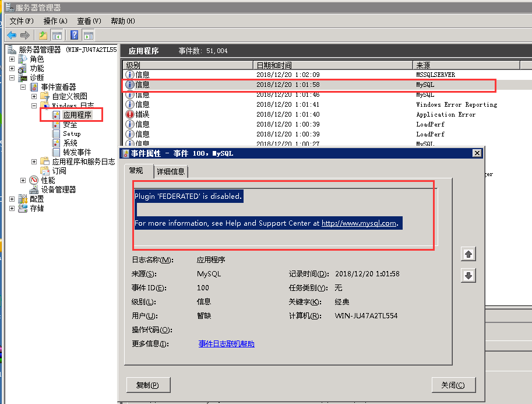Collapse the 事件查看器 tree node
532x404 pixels.
coord(23,87)
